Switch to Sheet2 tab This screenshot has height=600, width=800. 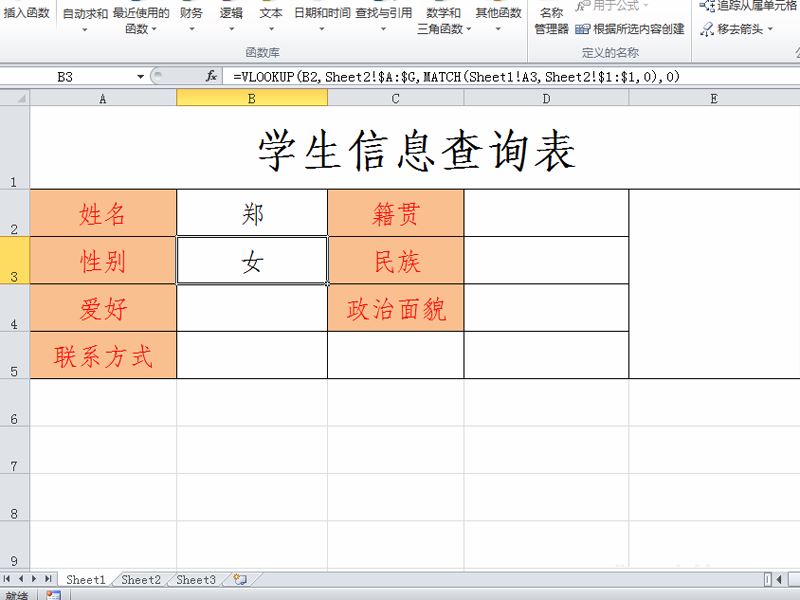[141, 579]
